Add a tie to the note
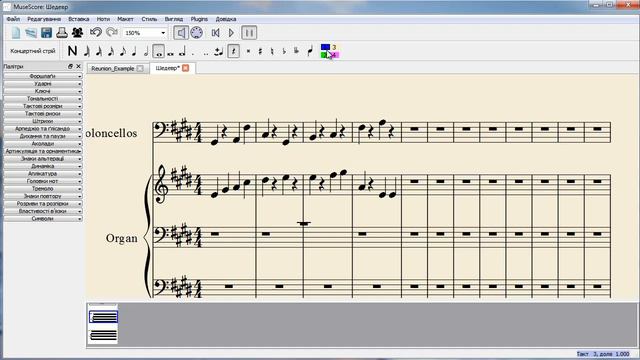Image resolution: width=640 pixels, height=360 pixels. 219,51
